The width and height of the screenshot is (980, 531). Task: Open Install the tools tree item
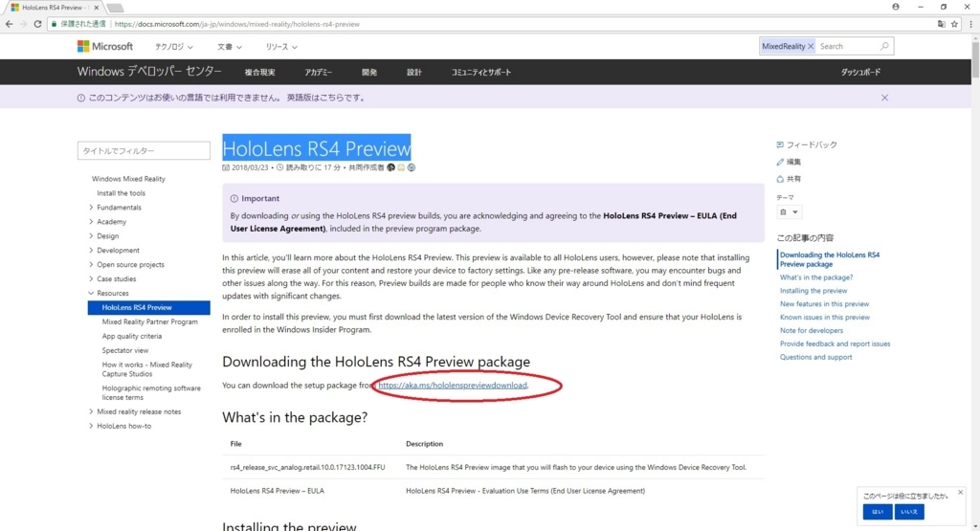click(x=122, y=193)
